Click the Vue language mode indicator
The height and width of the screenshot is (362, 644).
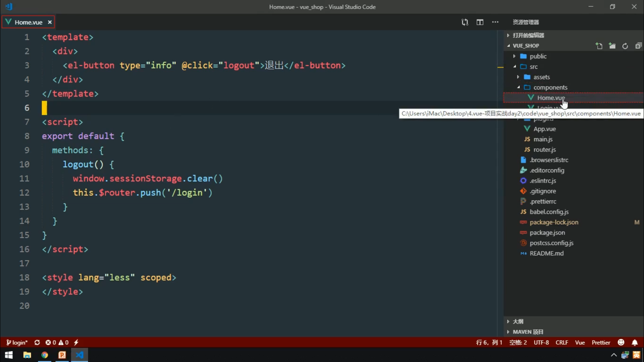click(x=580, y=342)
